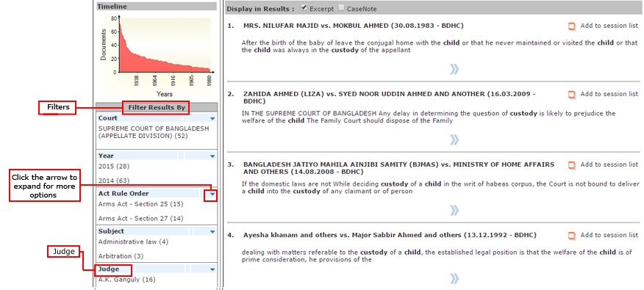Expand excerpt arrows under Bangladesh Jatiyo Mahila result

[x=454, y=211]
